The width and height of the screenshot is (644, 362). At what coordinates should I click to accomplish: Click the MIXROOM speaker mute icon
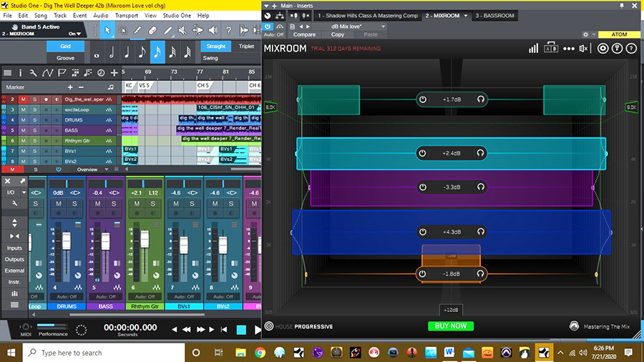pyautogui.click(x=585, y=49)
